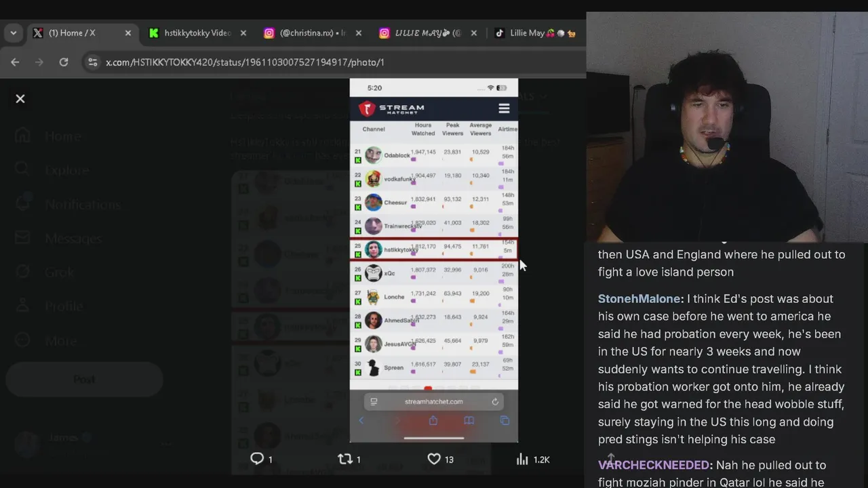Open site information icon beside the URL
This screenshot has height=488, width=868.
point(92,62)
